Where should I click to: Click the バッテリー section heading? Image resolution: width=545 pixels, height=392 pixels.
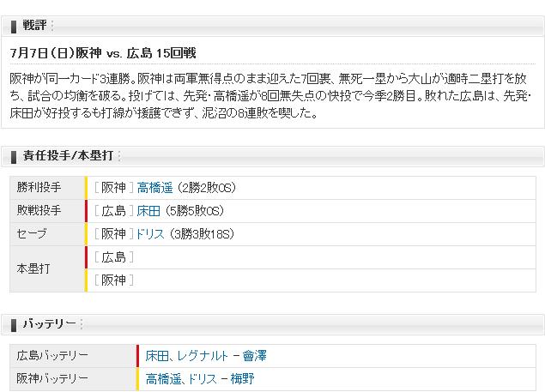(49, 324)
